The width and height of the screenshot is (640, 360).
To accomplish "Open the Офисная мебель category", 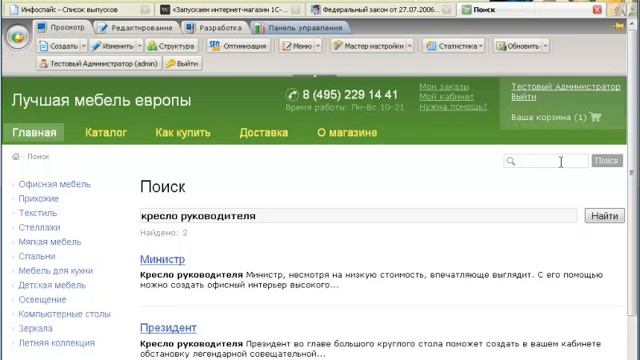I will 55,184.
